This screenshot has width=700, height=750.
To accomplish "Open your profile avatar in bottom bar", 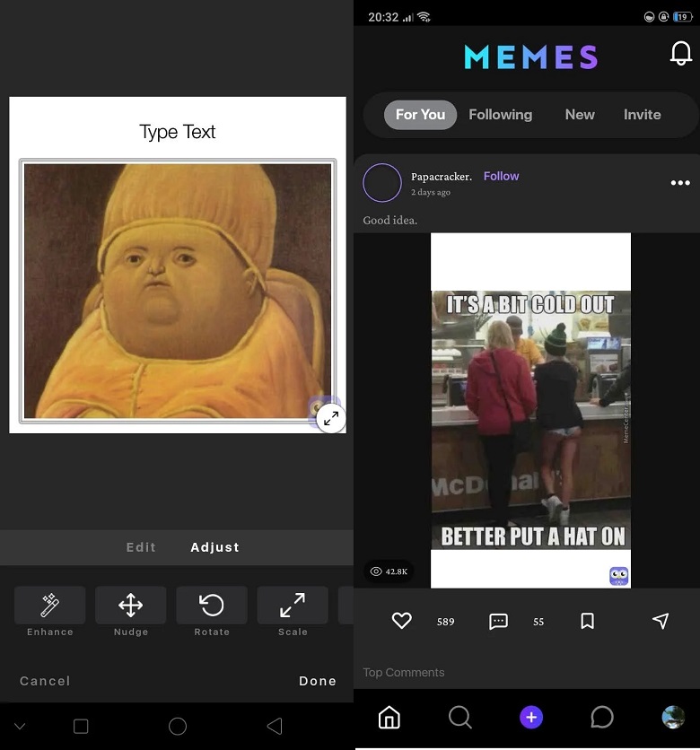I will pyautogui.click(x=673, y=717).
